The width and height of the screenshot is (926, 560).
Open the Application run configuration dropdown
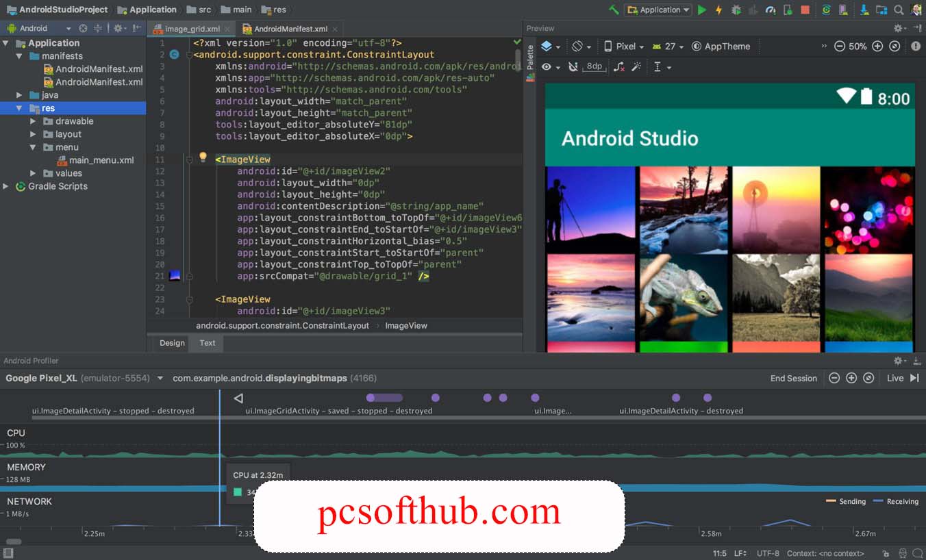pos(660,10)
